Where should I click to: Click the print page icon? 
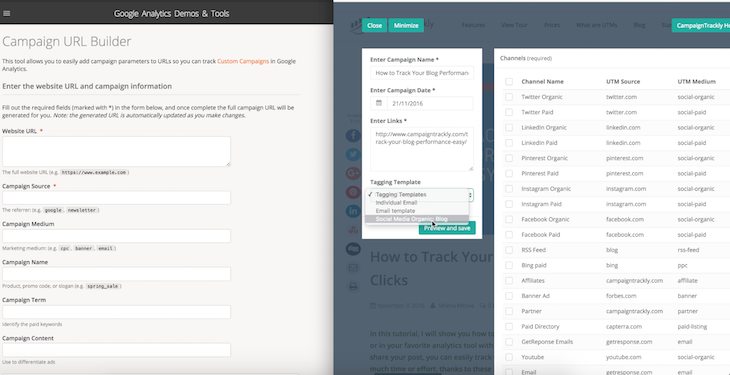(x=353, y=286)
